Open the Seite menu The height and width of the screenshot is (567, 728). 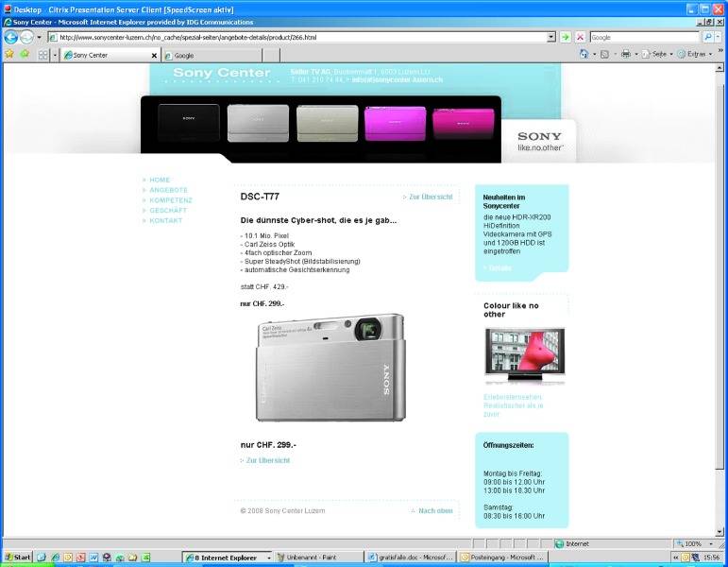(657, 55)
